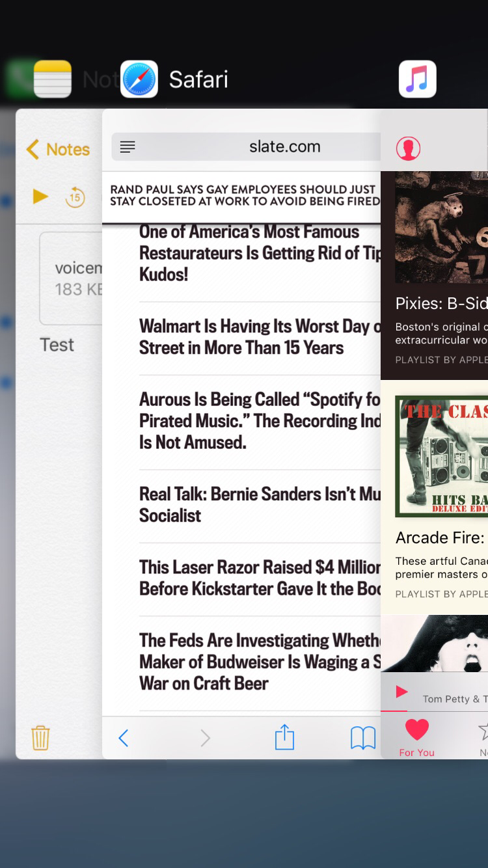Tap the Notes trash delete icon

click(x=40, y=738)
